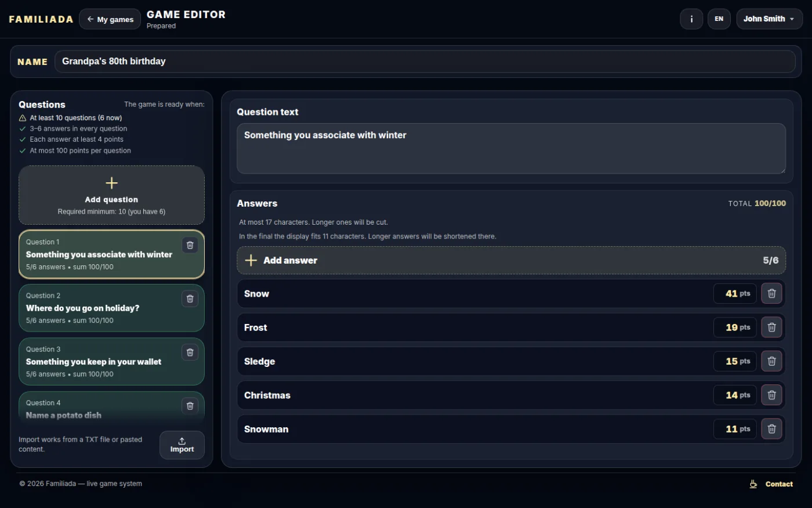This screenshot has width=812, height=508.
Task: Remove the Sledge answer via trash icon
Action: 771,361
